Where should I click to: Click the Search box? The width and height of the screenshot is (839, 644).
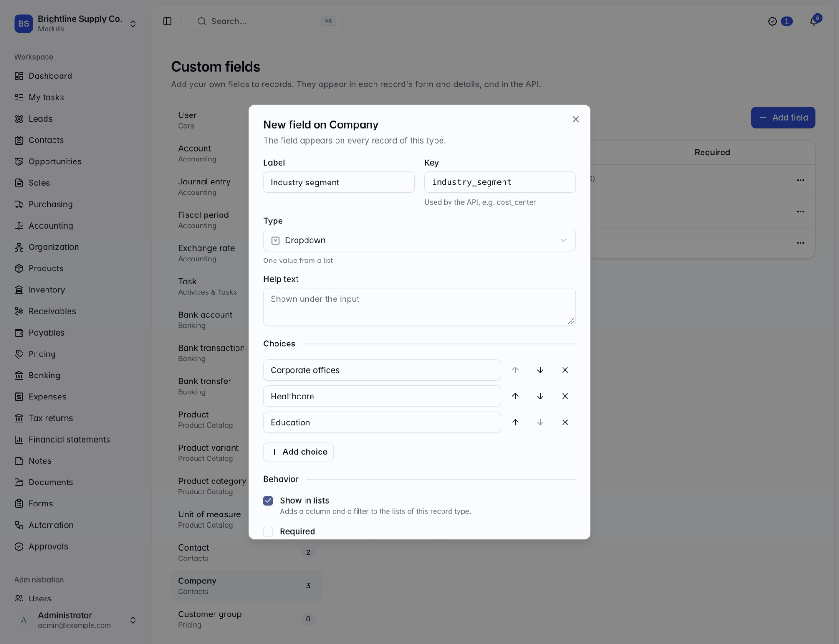(x=267, y=21)
